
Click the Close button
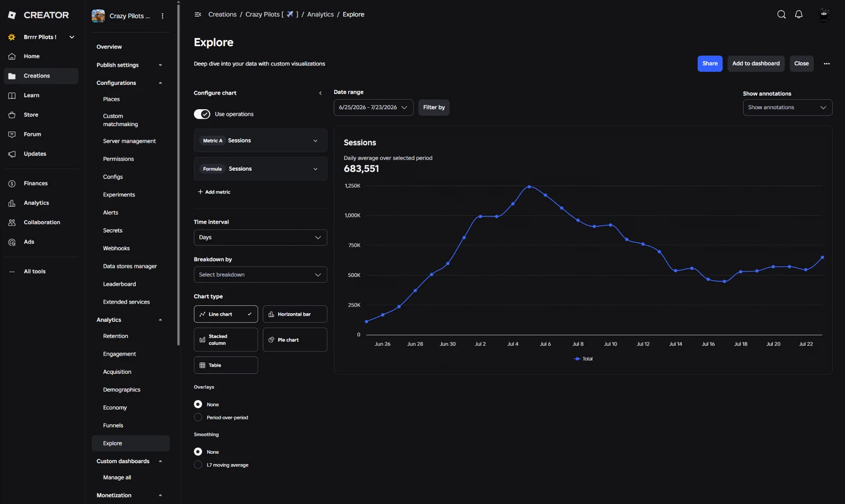click(801, 63)
